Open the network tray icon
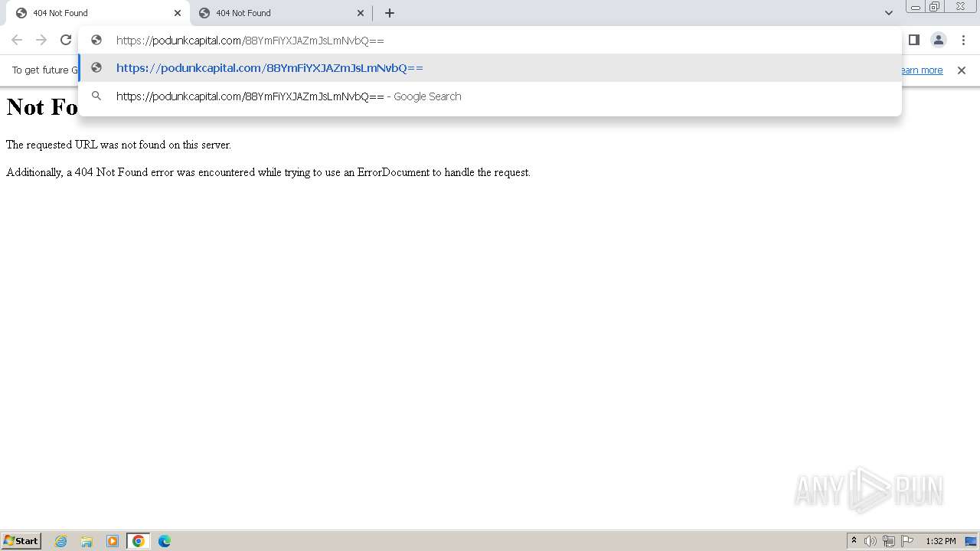The width and height of the screenshot is (980, 551). (x=889, y=541)
